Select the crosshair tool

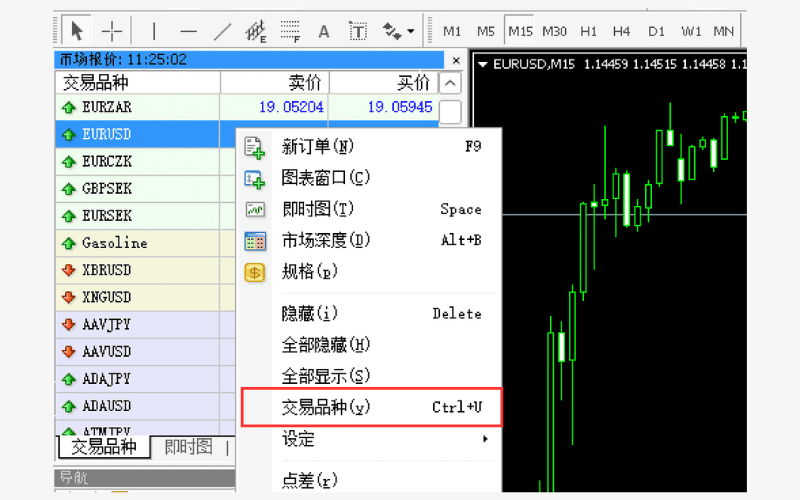click(112, 31)
